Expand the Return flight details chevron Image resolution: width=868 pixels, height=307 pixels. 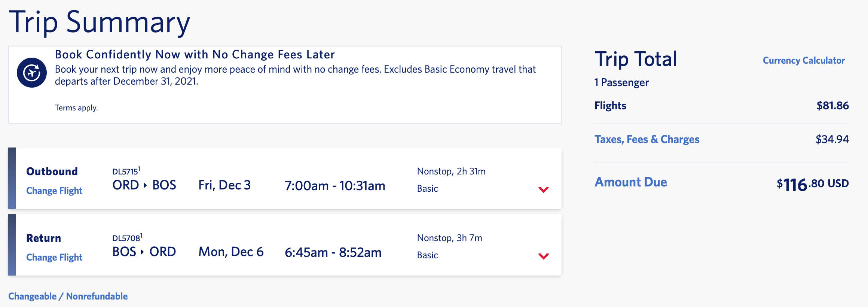[543, 256]
